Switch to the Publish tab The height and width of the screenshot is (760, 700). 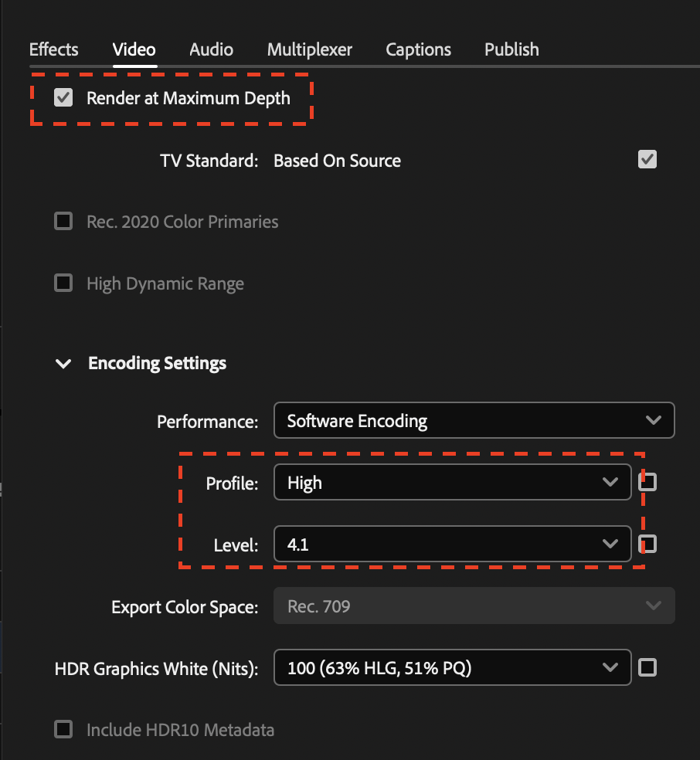point(511,49)
